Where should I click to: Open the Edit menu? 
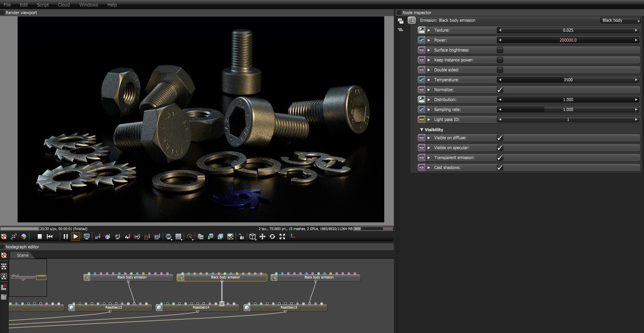tap(24, 5)
